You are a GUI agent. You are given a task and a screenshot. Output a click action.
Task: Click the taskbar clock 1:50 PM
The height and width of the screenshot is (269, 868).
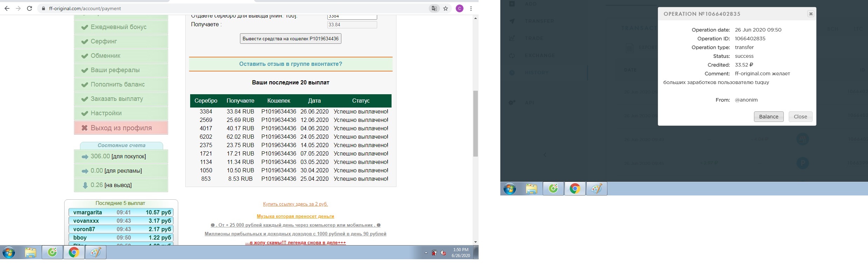(x=461, y=253)
